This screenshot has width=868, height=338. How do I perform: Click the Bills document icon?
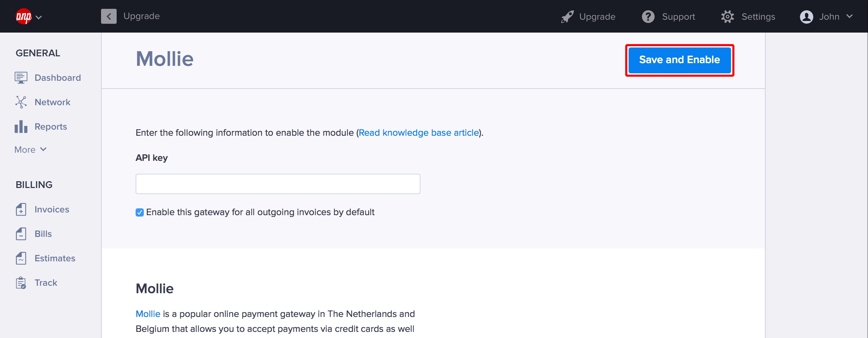click(21, 234)
